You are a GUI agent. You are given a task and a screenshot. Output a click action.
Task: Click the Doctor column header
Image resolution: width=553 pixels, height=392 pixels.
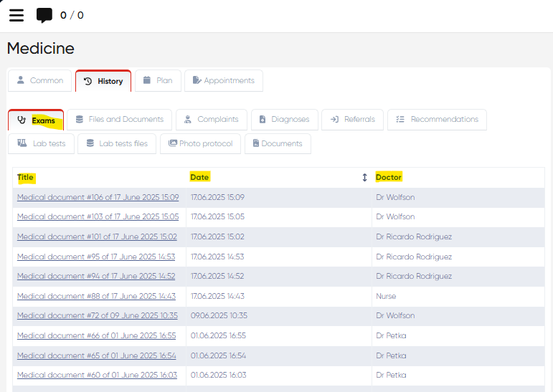389,177
